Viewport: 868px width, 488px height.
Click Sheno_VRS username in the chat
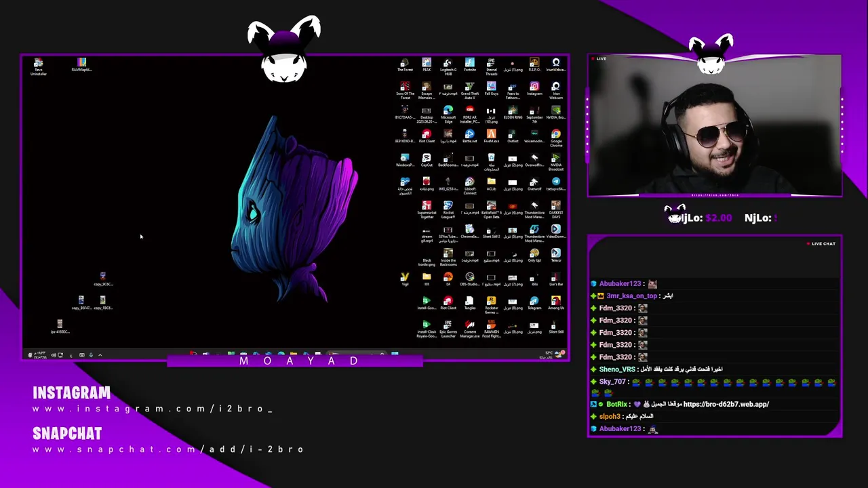617,369
